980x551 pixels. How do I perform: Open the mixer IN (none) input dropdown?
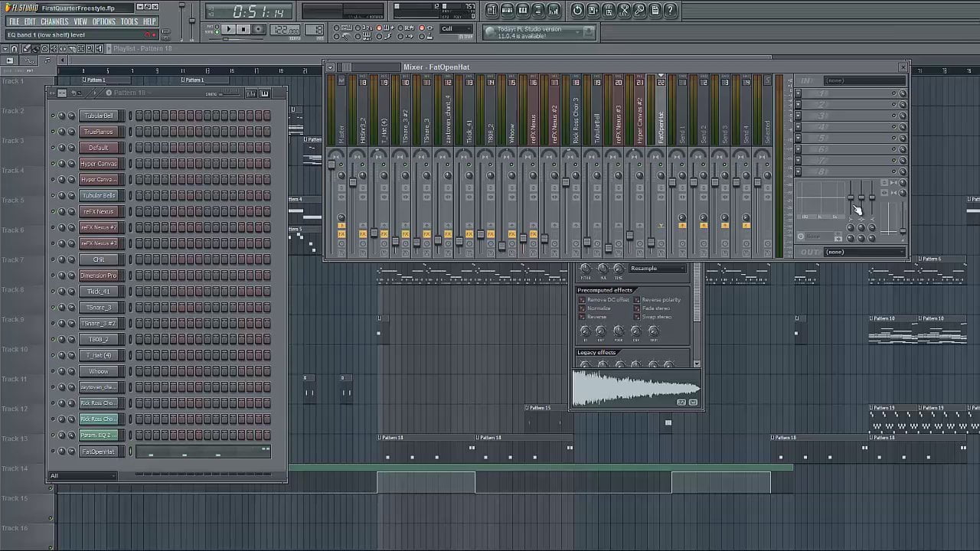tap(864, 80)
